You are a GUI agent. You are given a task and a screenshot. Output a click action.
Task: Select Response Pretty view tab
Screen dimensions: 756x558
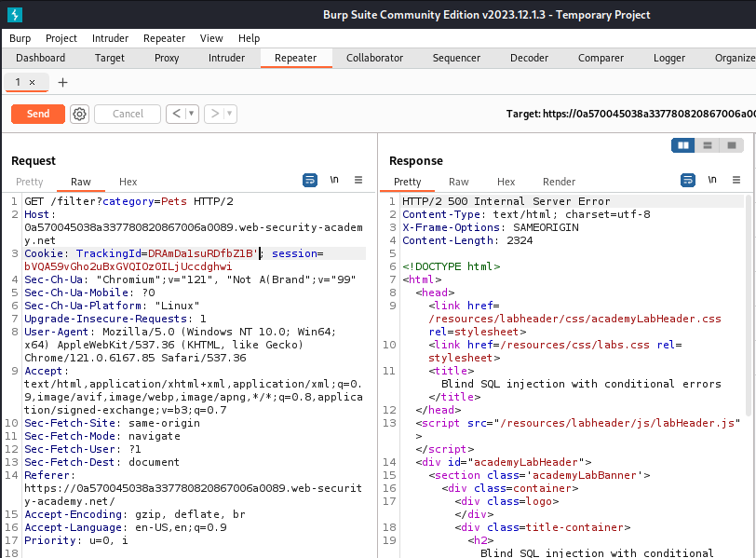point(408,182)
